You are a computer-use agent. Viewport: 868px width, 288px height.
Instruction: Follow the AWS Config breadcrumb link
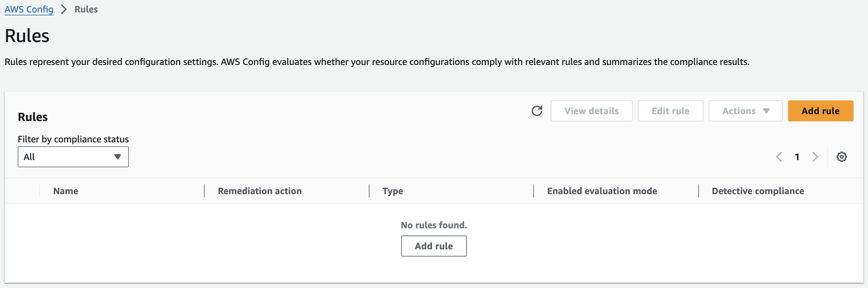(29, 10)
